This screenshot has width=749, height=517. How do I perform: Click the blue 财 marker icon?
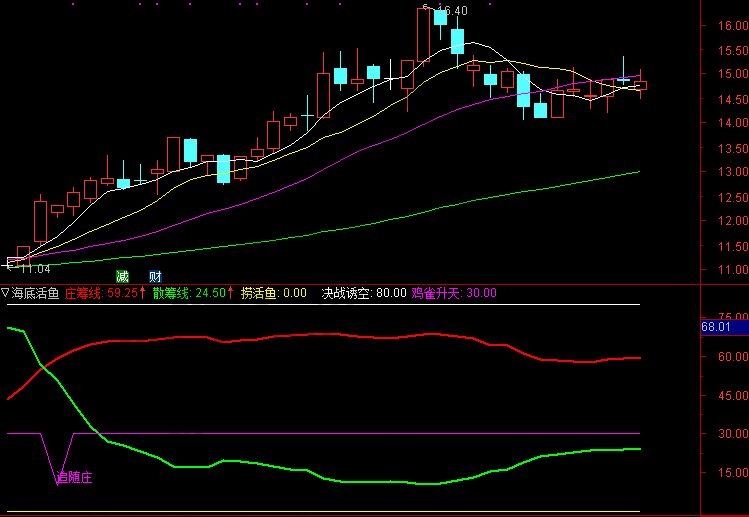[x=155, y=276]
